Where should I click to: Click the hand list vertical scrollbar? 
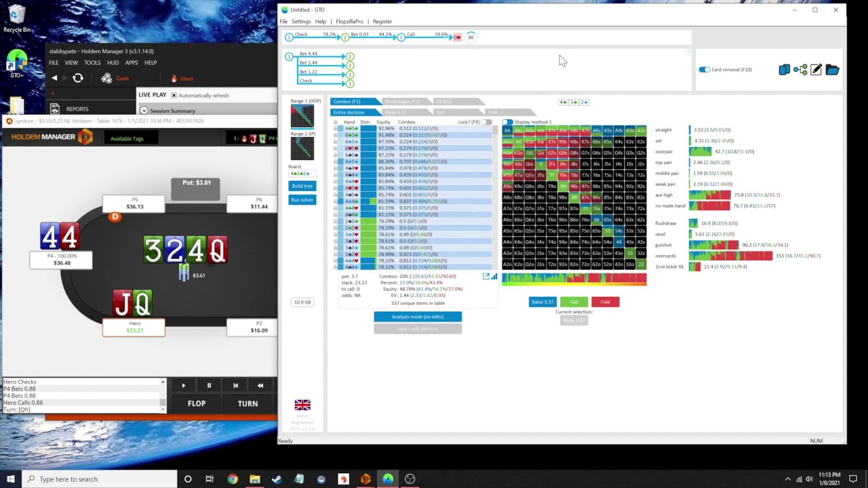[x=495, y=197]
